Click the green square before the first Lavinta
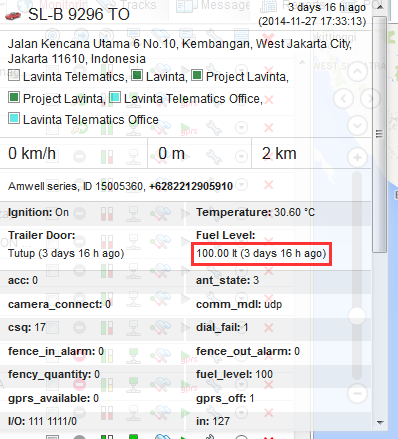The height and width of the screenshot is (439, 398). coord(137,75)
